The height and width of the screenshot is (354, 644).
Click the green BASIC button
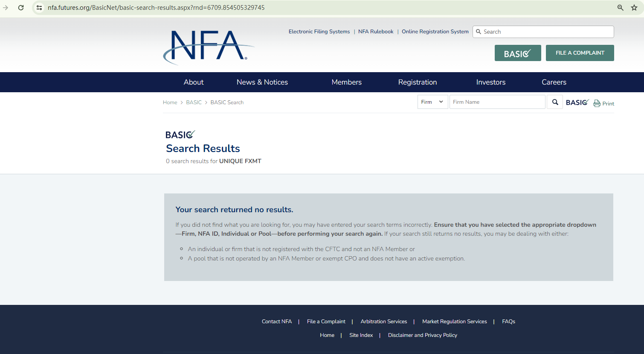517,53
